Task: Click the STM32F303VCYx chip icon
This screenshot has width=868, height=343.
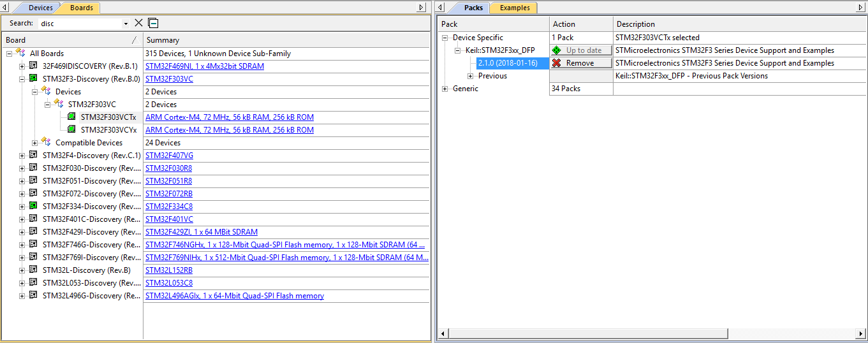Action: tap(71, 130)
